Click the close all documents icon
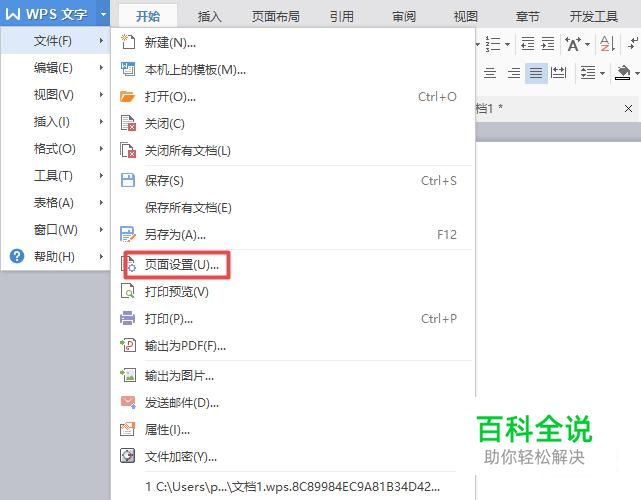Viewport: 641px width, 500px height. pos(128,150)
